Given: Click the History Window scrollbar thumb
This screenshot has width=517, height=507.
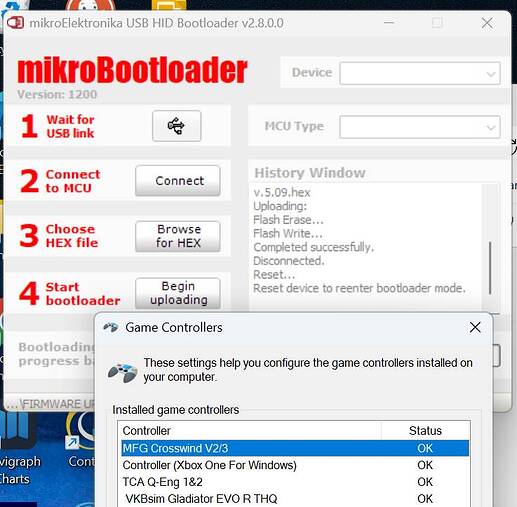Looking at the screenshot, I should pos(490,268).
